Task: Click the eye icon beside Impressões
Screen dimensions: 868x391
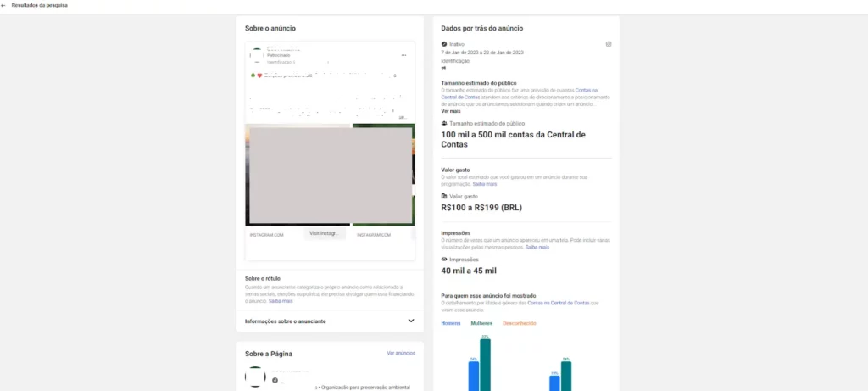Action: (444, 260)
